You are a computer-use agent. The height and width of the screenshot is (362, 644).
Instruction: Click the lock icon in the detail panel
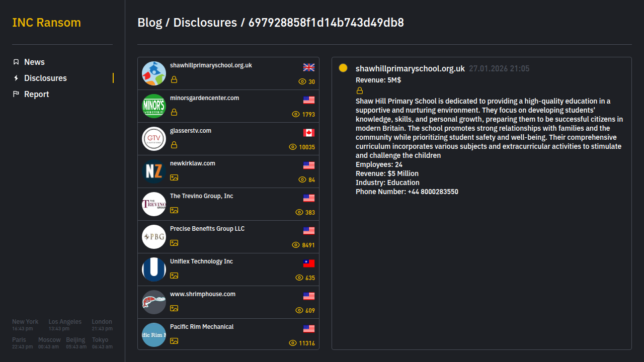point(360,90)
